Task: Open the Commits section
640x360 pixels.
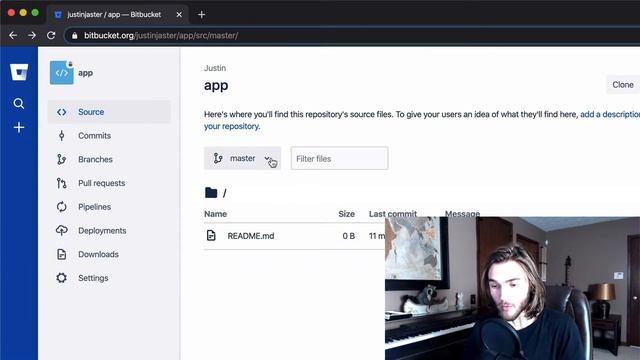Action: tap(109, 136)
